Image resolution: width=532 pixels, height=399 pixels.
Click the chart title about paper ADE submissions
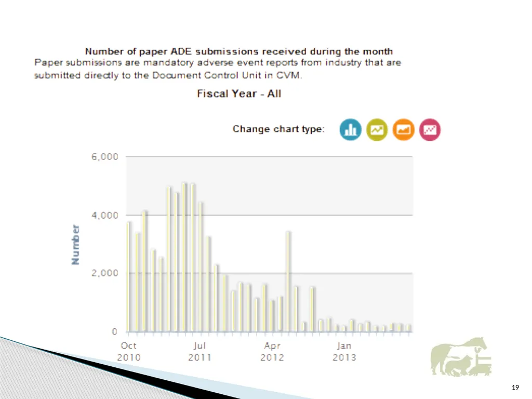click(x=239, y=51)
